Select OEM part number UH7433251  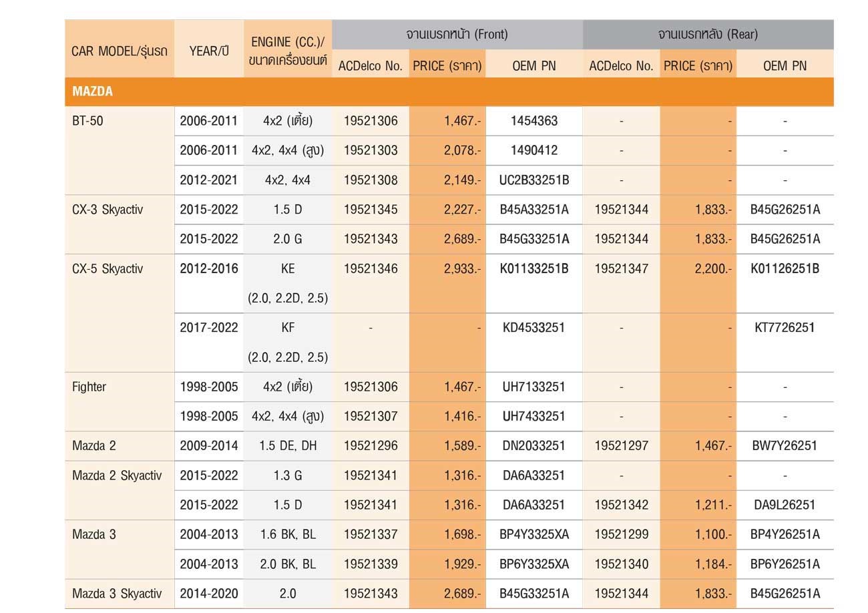click(534, 416)
